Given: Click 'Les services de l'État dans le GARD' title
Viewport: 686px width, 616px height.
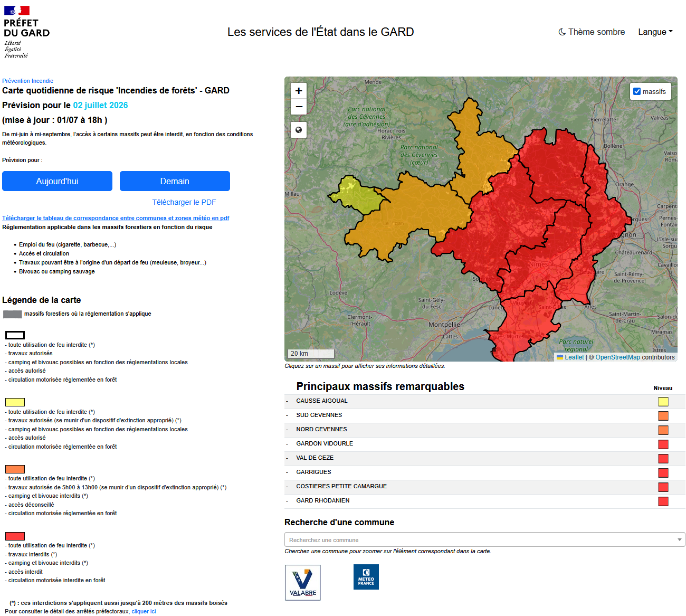Looking at the screenshot, I should point(321,32).
